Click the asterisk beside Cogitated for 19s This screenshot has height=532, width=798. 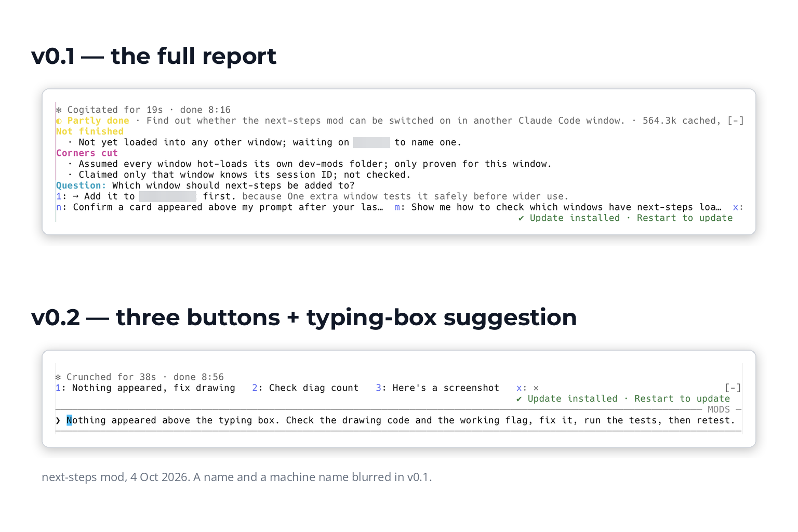point(59,110)
